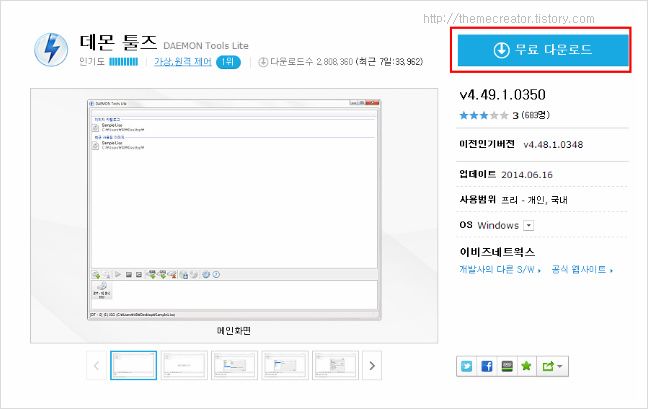
Task: Select the fourth screenshot thumbnail
Action: 285,365
